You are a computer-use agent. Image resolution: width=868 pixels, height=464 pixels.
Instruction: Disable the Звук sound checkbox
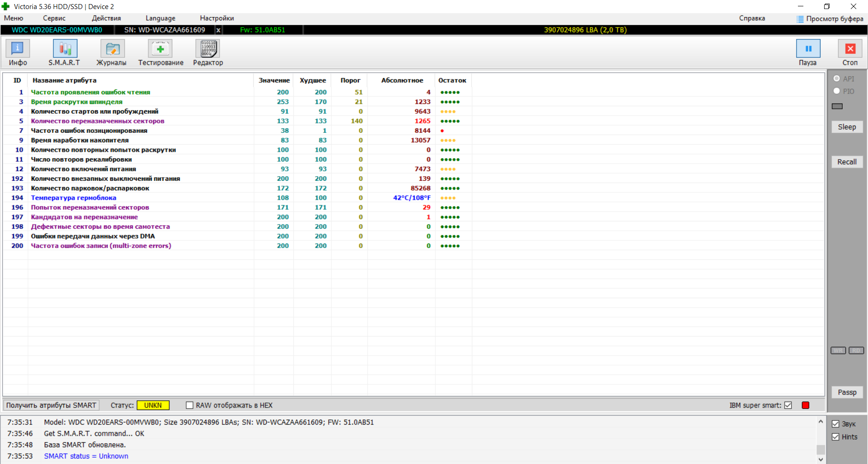[835, 424]
